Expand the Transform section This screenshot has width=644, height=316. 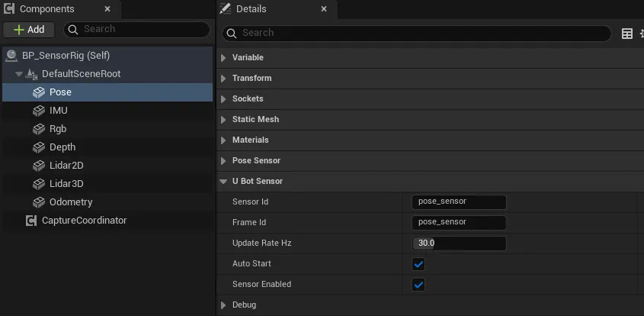click(223, 79)
